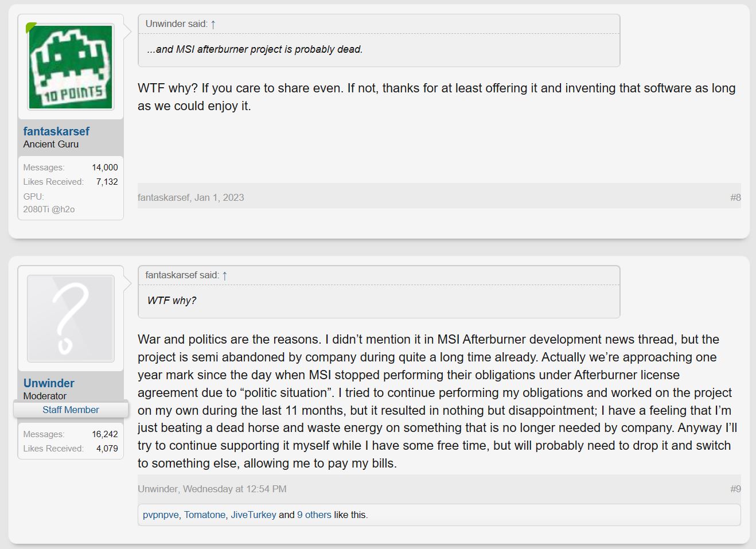
Task: Show the '9 others' who liked
Action: click(314, 515)
